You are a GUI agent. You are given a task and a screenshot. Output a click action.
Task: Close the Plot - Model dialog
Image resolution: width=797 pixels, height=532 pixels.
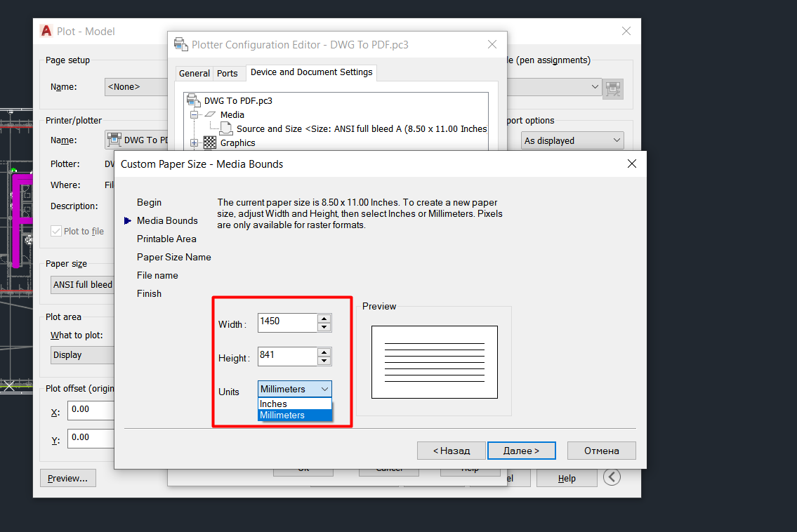(x=626, y=31)
